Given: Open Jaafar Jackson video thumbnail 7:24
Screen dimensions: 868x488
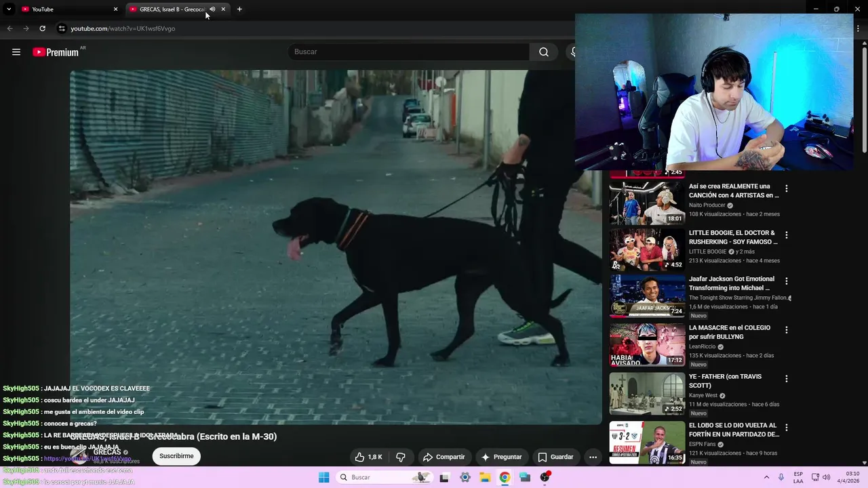Looking at the screenshot, I should point(647,295).
